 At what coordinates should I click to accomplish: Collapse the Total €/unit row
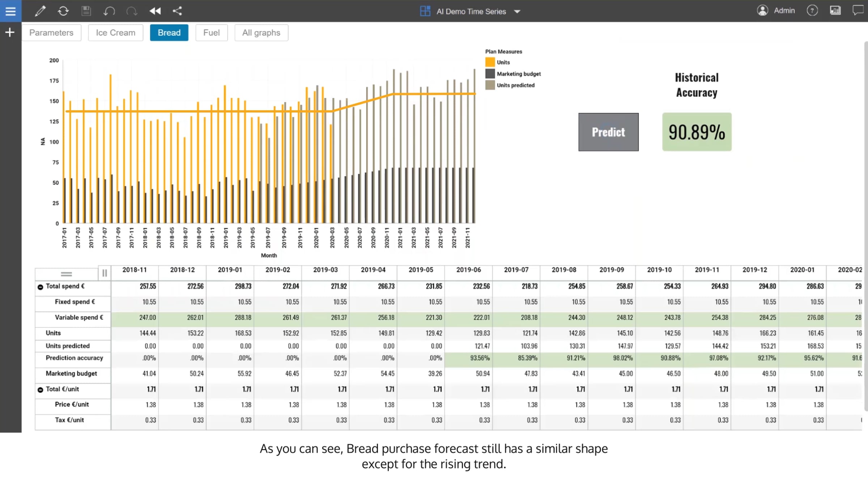coord(40,390)
